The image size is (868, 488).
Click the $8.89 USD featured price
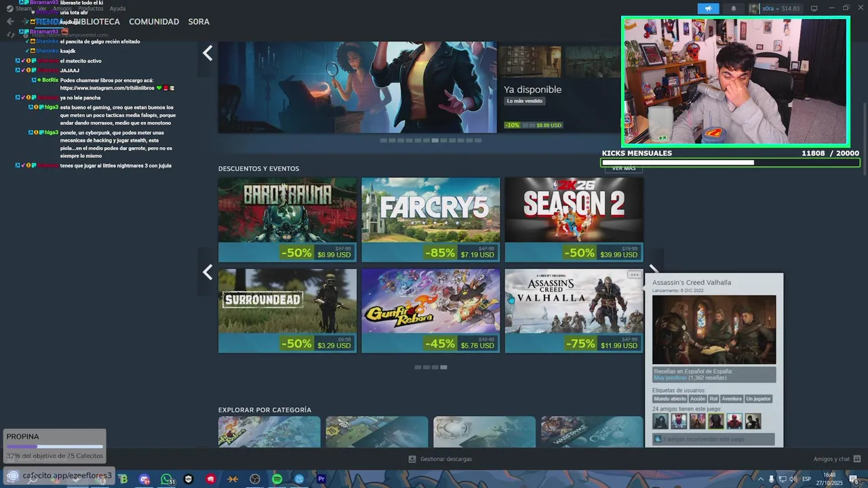pyautogui.click(x=549, y=125)
